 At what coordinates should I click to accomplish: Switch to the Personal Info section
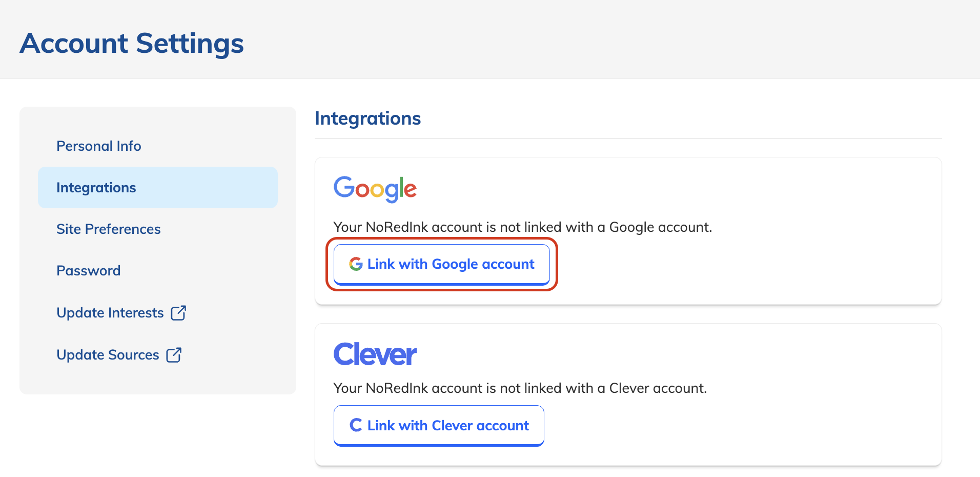click(x=98, y=146)
